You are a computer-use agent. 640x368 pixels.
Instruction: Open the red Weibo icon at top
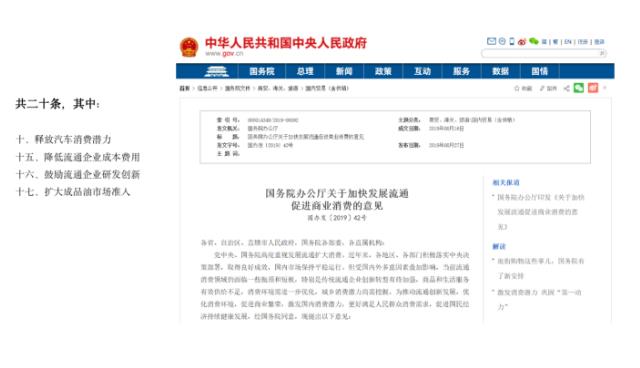click(x=522, y=42)
